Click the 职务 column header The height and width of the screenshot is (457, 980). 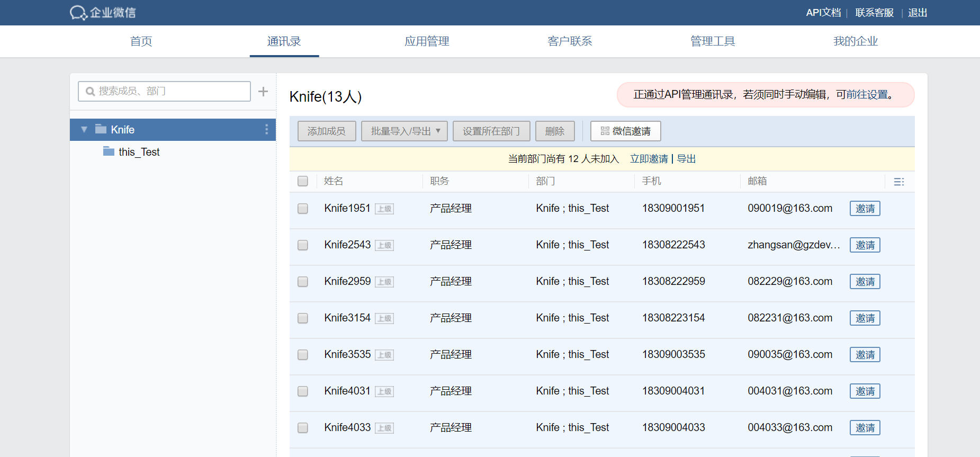pyautogui.click(x=439, y=181)
